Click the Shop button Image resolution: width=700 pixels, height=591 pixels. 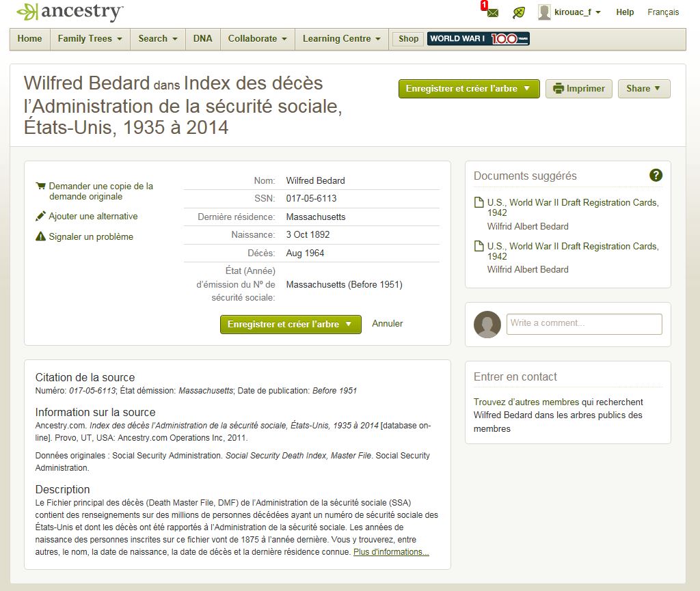(x=409, y=39)
